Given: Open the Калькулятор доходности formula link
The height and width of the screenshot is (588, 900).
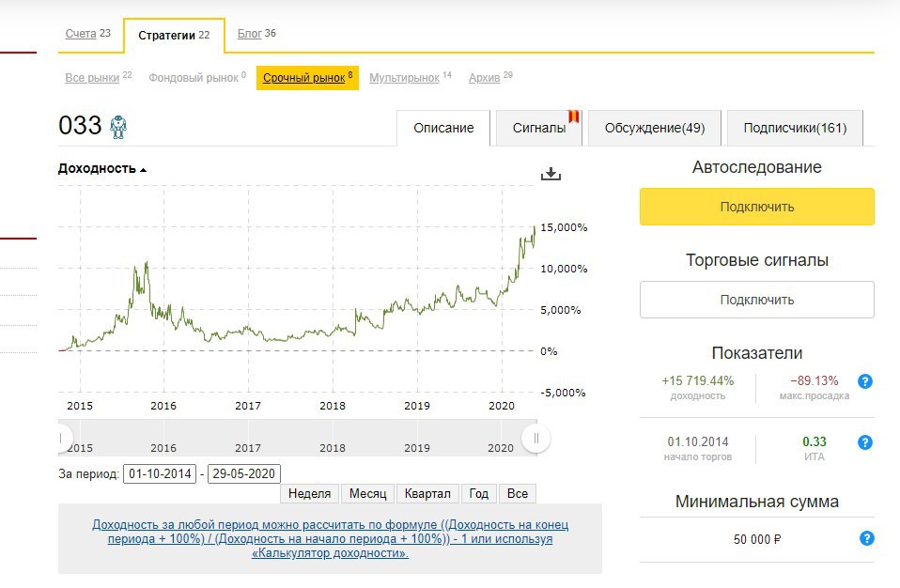Looking at the screenshot, I should tap(330, 554).
